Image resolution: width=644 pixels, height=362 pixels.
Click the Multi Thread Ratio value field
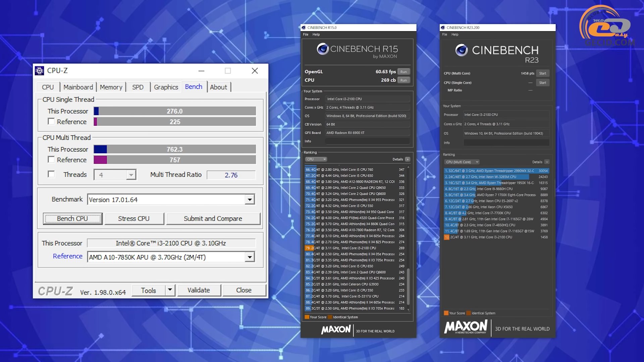click(231, 175)
